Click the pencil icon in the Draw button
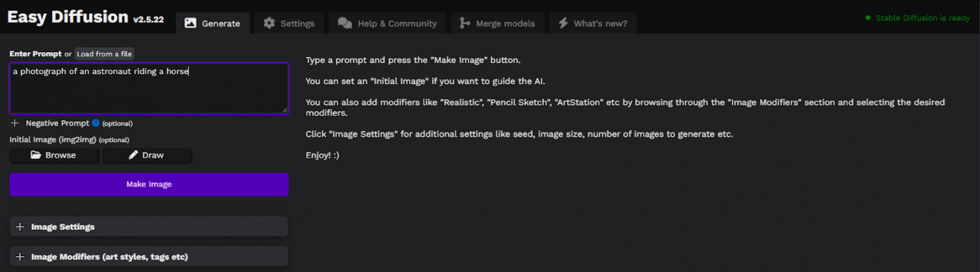 coord(134,155)
